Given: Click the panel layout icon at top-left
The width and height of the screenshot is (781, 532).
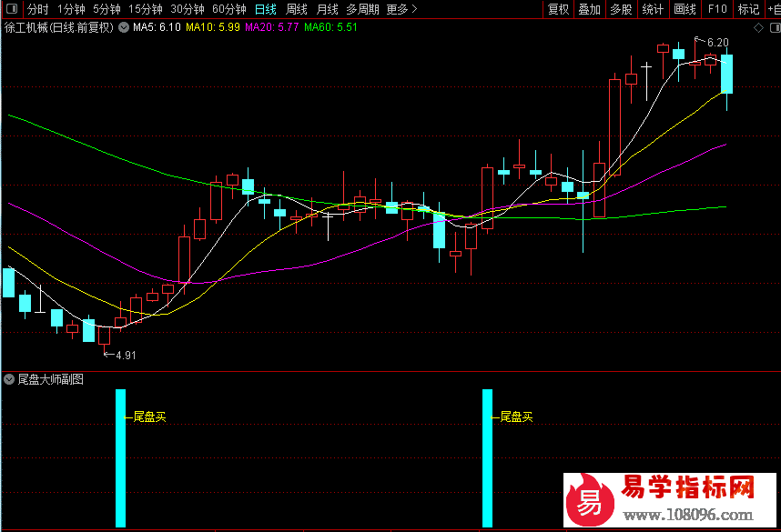Looking at the screenshot, I should (x=9, y=9).
